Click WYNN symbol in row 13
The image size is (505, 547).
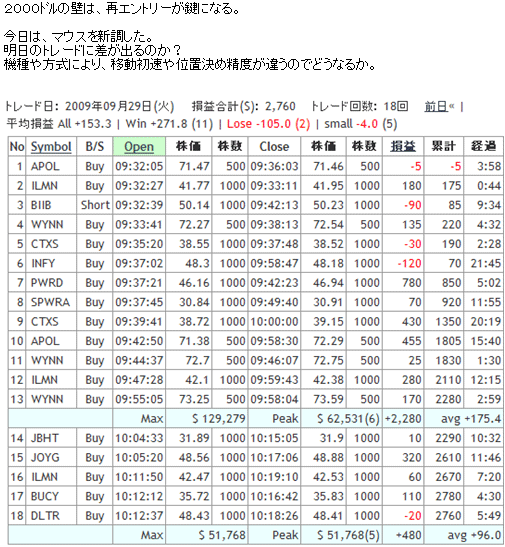(47, 399)
